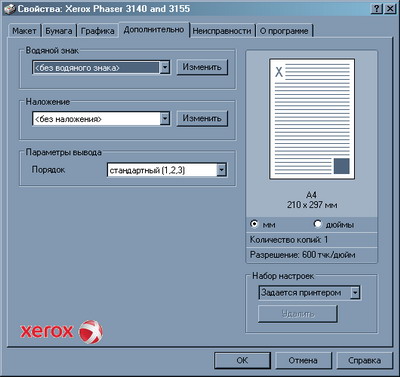Click the disabled Удалить button
400x377 pixels.
pyautogui.click(x=298, y=314)
